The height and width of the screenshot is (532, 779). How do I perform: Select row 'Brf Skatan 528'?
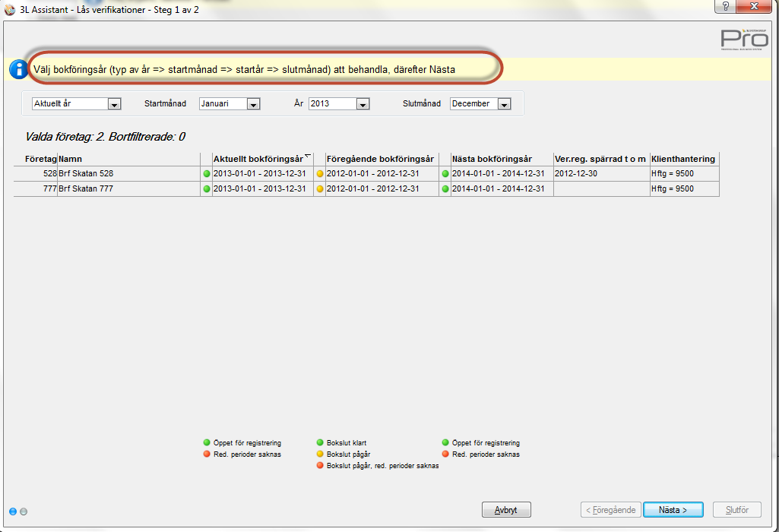(x=366, y=174)
